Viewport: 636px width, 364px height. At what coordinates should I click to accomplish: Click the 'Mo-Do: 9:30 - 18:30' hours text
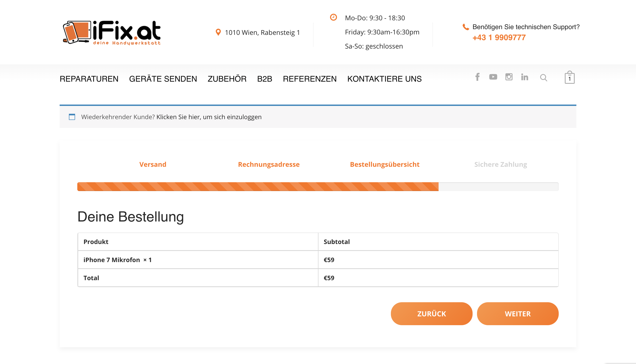pyautogui.click(x=375, y=18)
